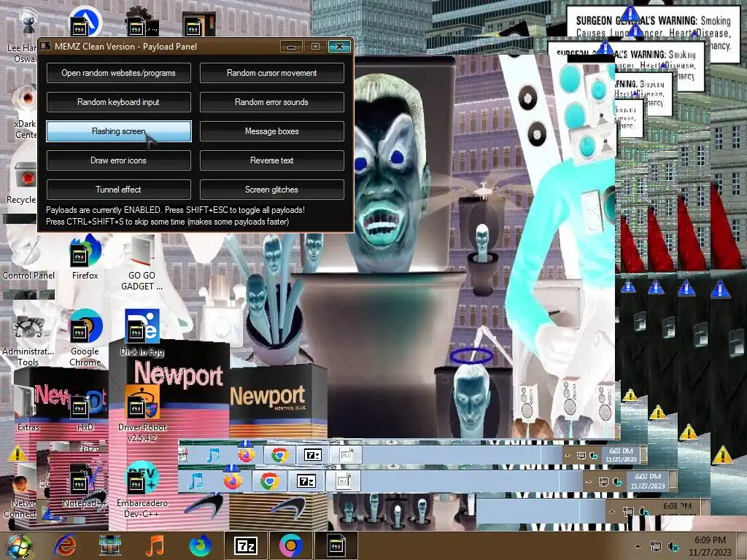Enable Draw error icons payload

point(119,160)
